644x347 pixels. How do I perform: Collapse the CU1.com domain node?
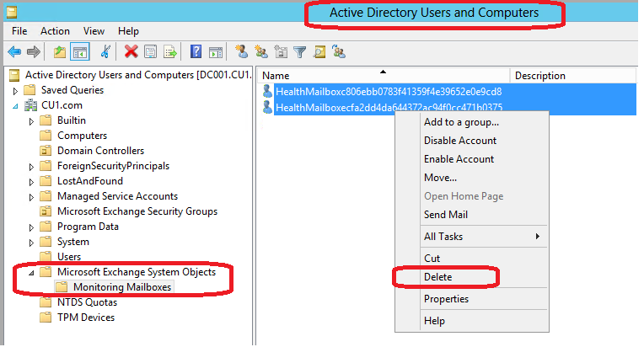tap(15, 105)
